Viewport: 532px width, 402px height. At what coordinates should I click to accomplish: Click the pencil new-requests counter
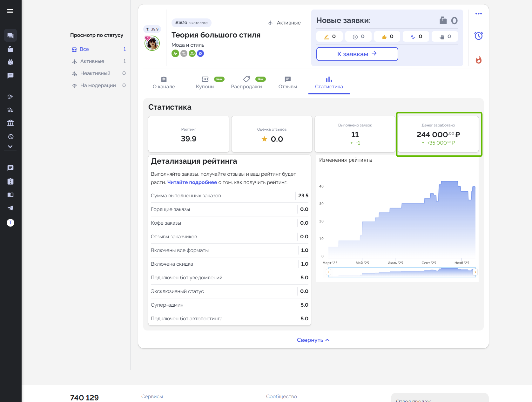tap(329, 37)
